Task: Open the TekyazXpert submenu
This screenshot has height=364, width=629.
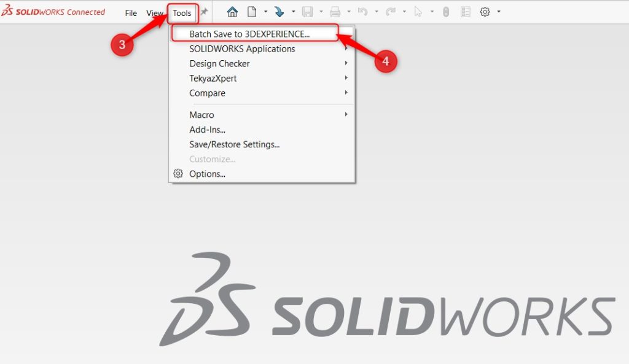Action: click(x=262, y=78)
